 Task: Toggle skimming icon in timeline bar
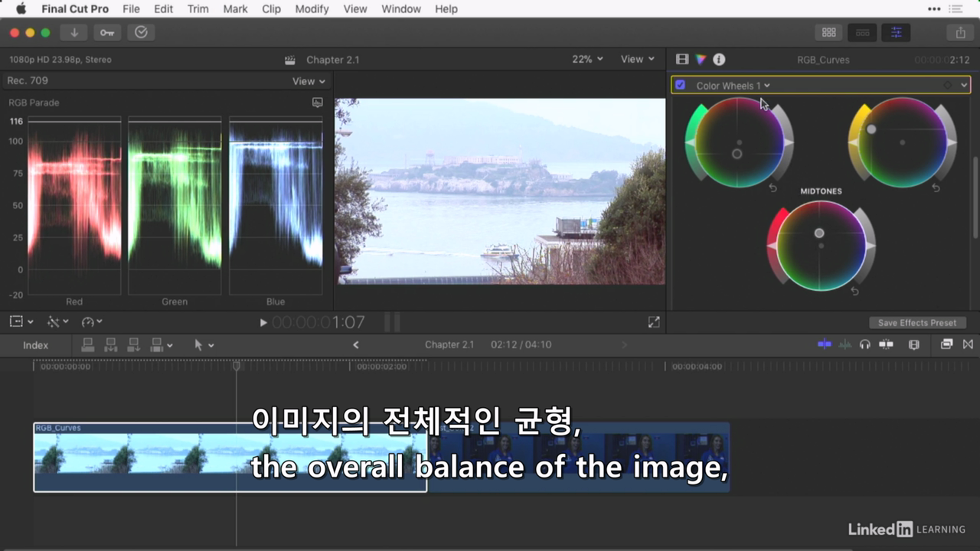point(825,344)
